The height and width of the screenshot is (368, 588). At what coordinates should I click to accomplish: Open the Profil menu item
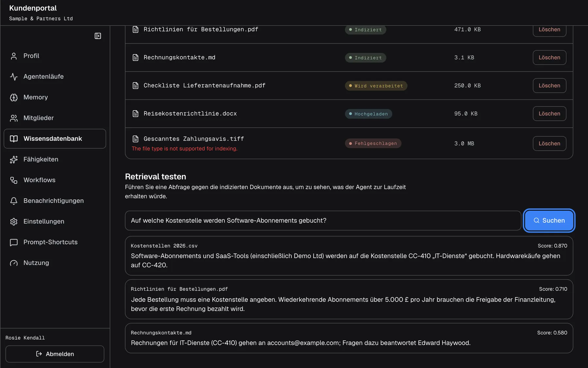55,56
